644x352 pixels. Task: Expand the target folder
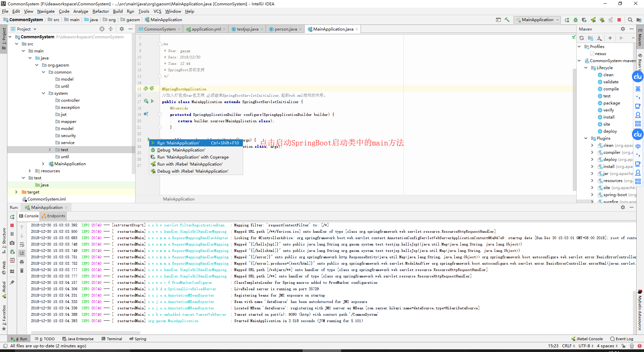pos(16,192)
